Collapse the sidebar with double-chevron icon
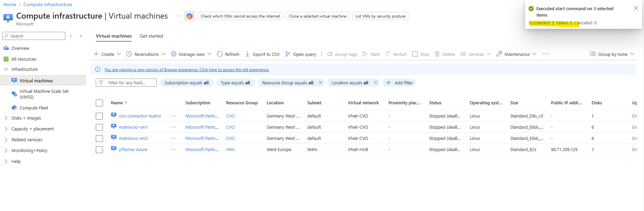644x211 pixels. click(x=81, y=36)
